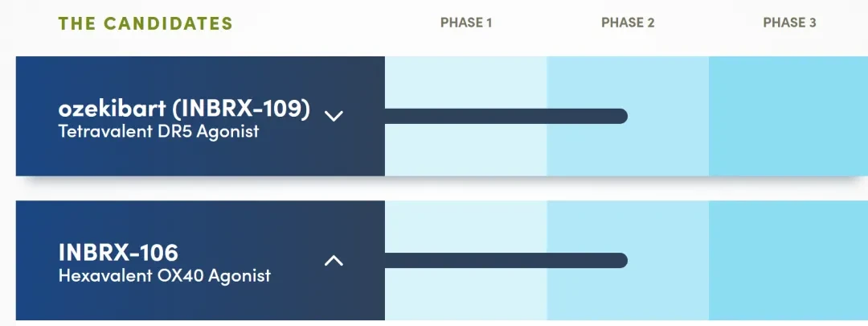This screenshot has height=326, width=868.
Task: Click the Phase 3 cell of INBRX-106 row
Action: click(788, 260)
